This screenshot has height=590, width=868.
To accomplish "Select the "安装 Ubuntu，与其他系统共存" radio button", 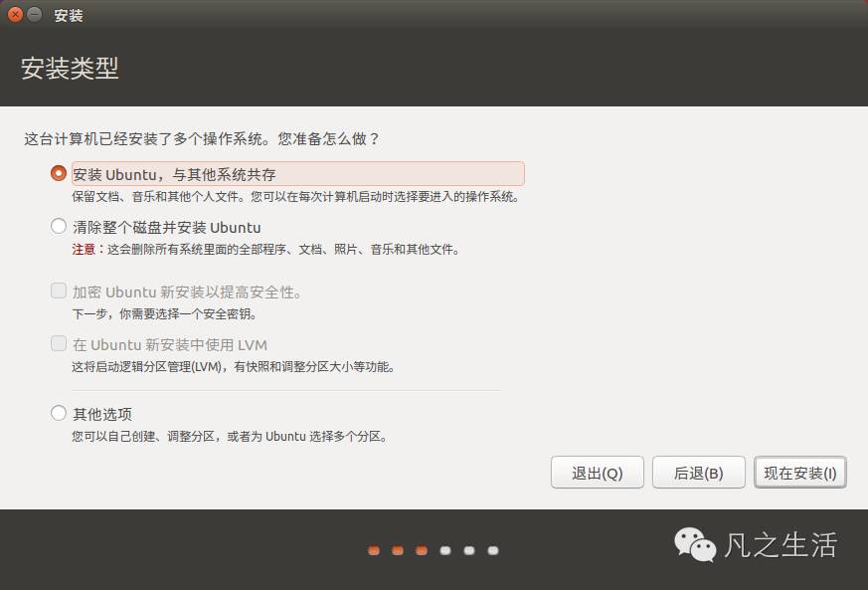I will tap(58, 173).
